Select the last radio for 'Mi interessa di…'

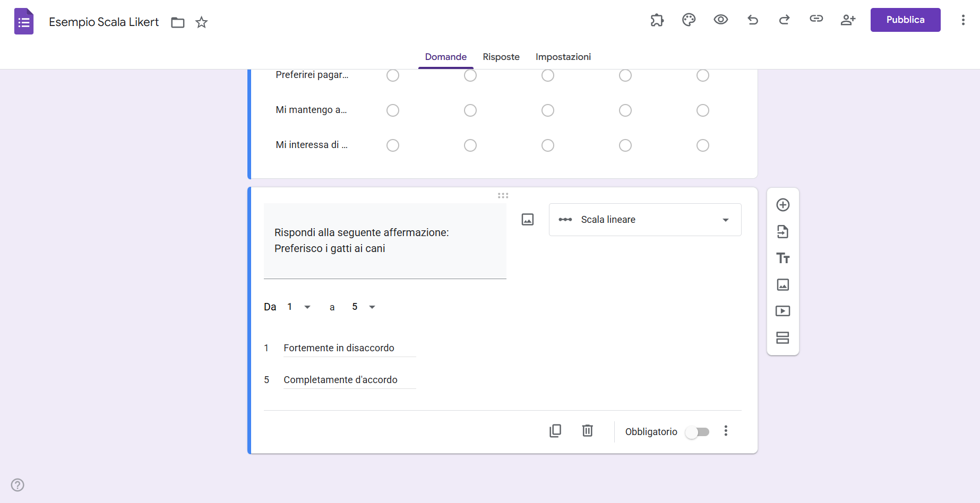(x=702, y=145)
